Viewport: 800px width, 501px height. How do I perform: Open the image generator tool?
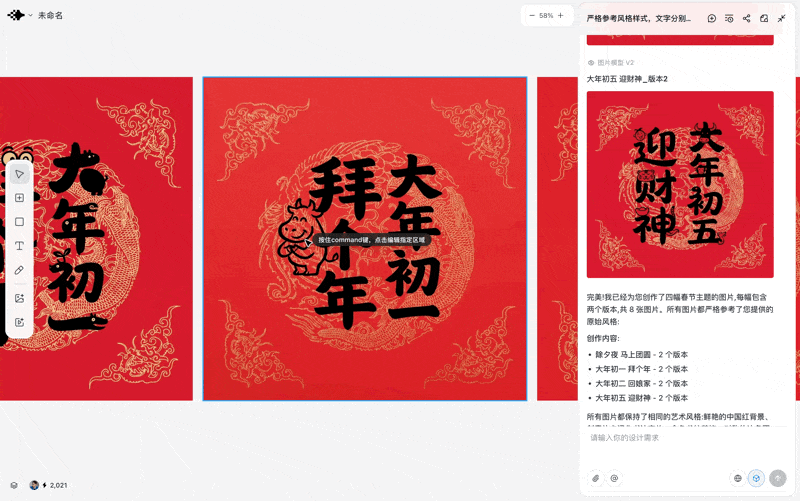pos(19,298)
